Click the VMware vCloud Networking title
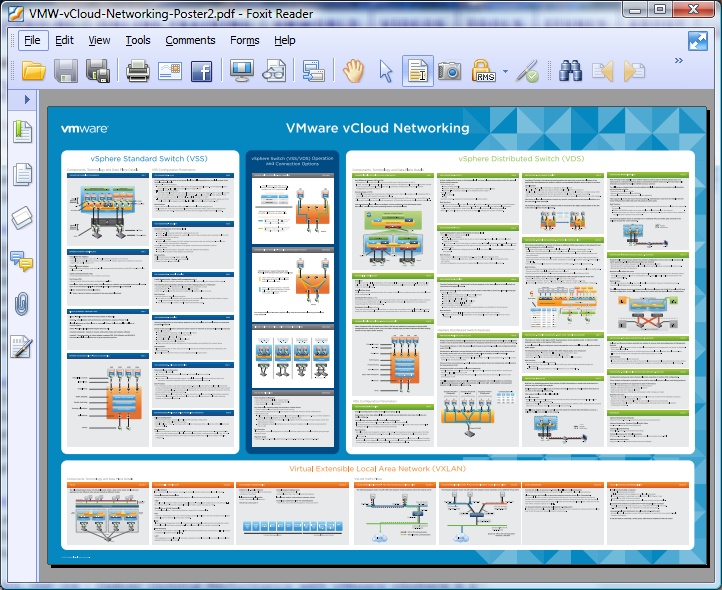 tap(378, 128)
